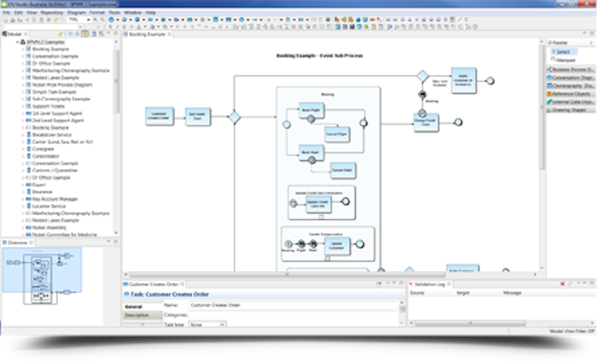Select the Cancel Flight task shape
This screenshot has width=598, height=364.
click(x=337, y=134)
